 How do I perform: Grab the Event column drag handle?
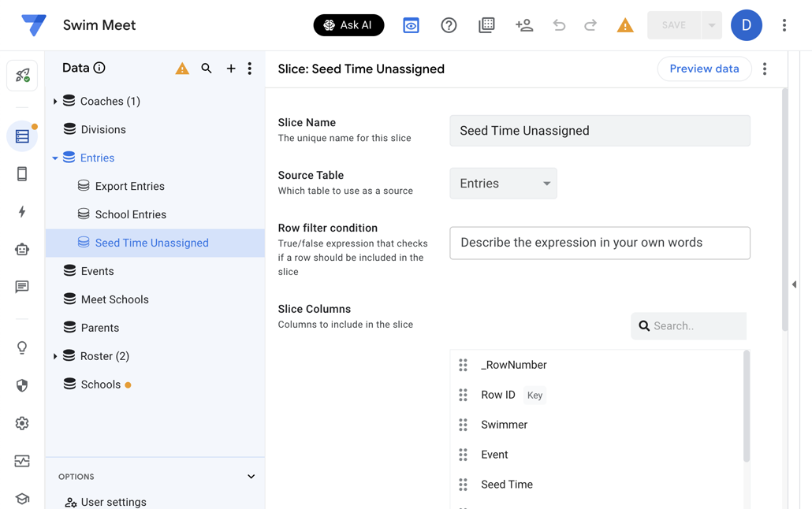(x=463, y=455)
